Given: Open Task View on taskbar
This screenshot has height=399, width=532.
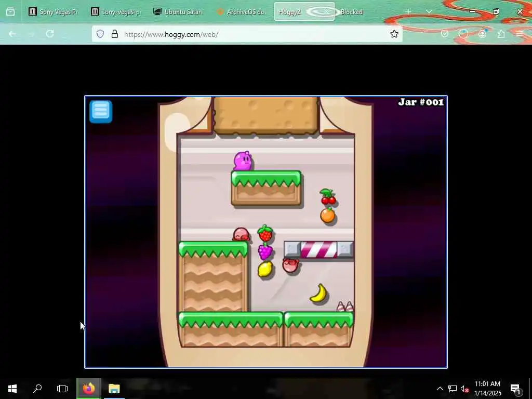Looking at the screenshot, I should tap(62, 389).
